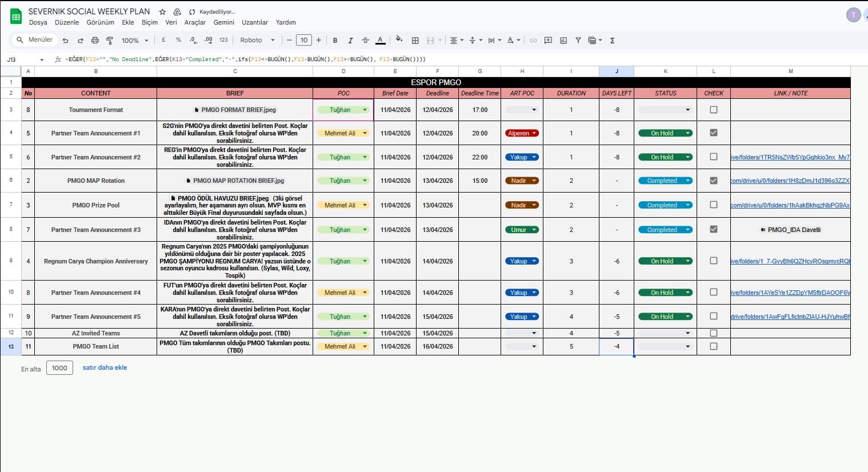This screenshot has width=868, height=472.
Task: Undo the last action
Action: coord(65,41)
